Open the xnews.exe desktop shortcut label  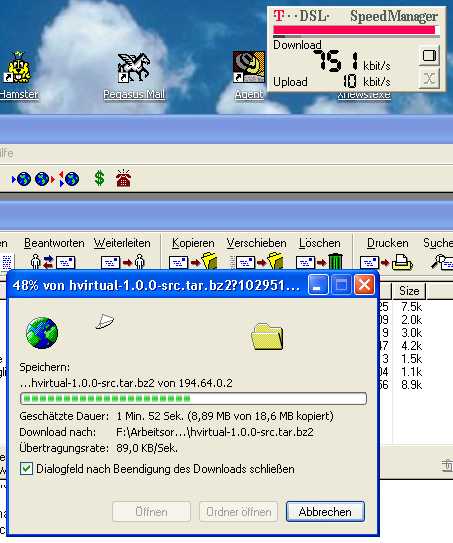point(364,95)
